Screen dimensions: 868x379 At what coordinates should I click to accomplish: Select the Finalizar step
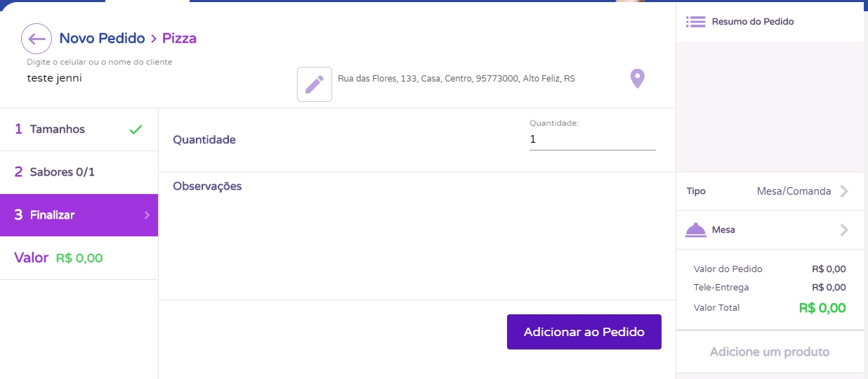[x=53, y=215]
